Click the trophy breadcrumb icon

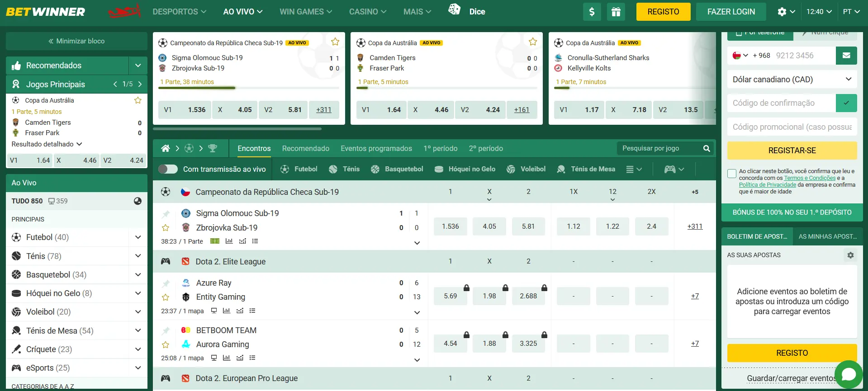[x=213, y=148]
